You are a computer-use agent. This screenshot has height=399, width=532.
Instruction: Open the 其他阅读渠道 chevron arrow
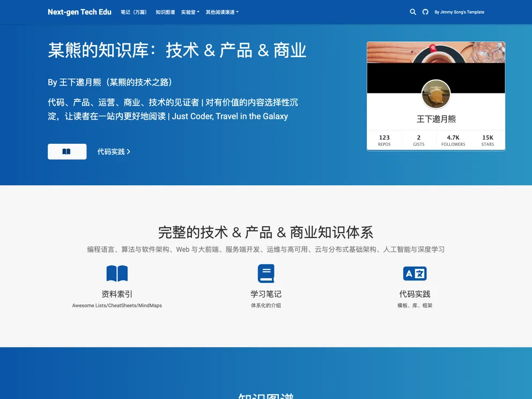(237, 12)
